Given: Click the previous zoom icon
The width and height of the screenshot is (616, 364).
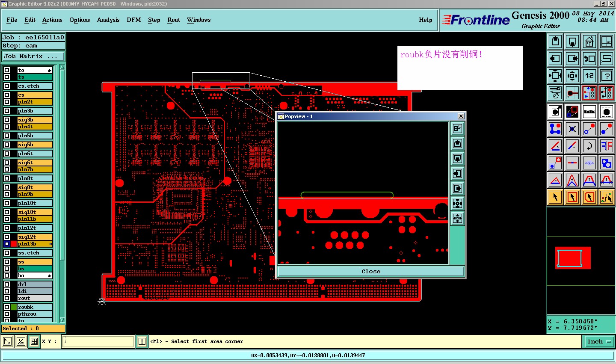Looking at the screenshot, I should (x=589, y=59).
